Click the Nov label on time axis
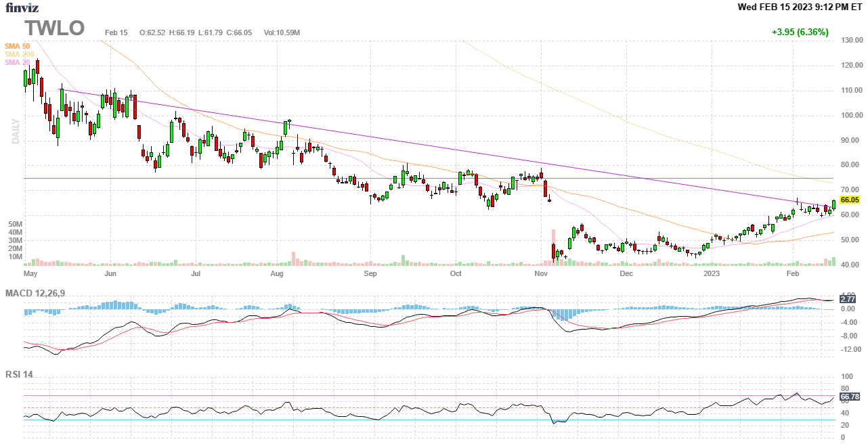868x448 pixels. (541, 274)
